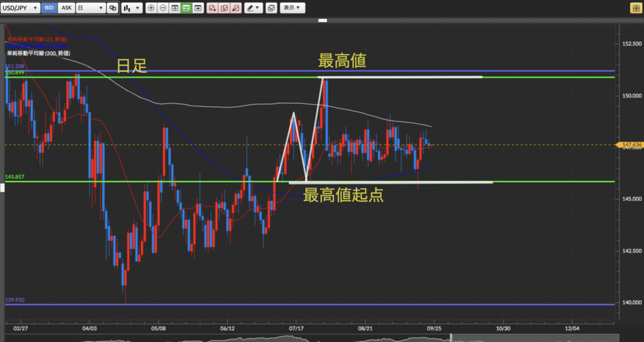Click the yellow icon at top right
The height and width of the screenshot is (342, 644).
coord(635,8)
